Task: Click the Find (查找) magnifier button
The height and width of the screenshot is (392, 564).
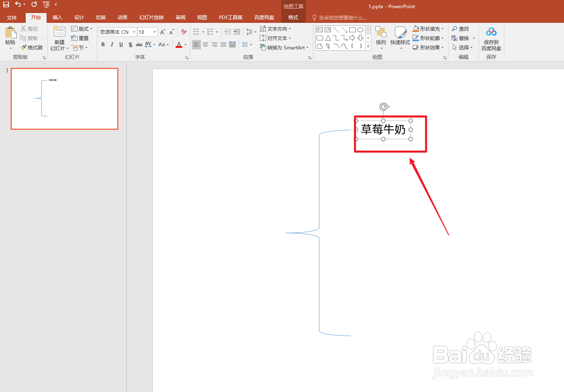Action: (x=460, y=29)
